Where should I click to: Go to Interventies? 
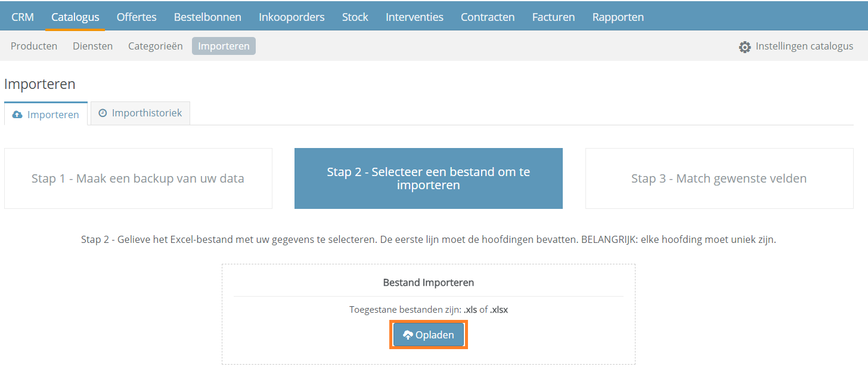[414, 17]
